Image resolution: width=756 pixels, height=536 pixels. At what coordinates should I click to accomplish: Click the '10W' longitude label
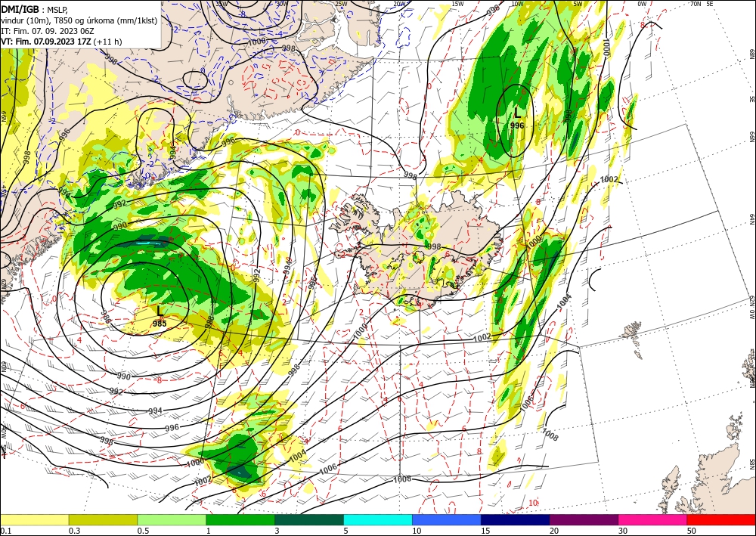(x=517, y=4)
